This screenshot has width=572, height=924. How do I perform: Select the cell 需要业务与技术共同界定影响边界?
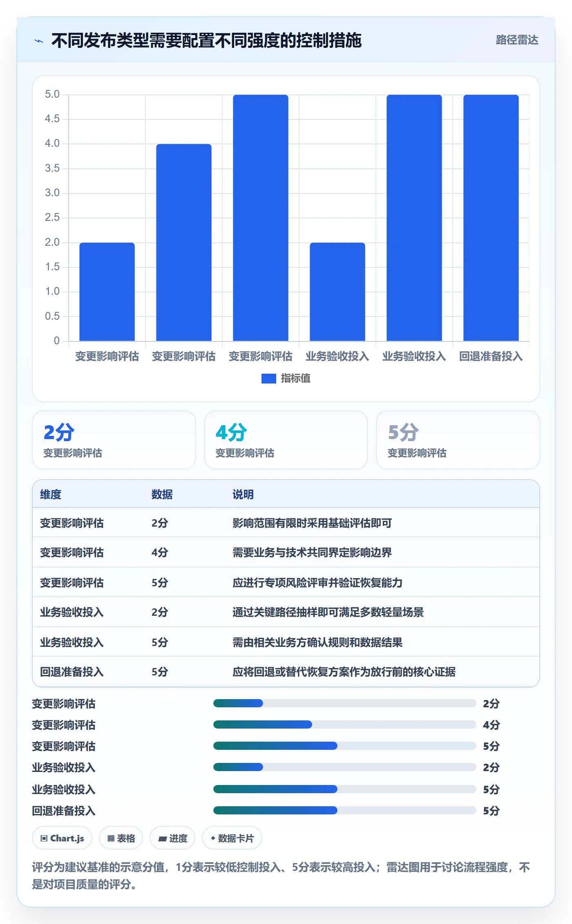tap(312, 553)
